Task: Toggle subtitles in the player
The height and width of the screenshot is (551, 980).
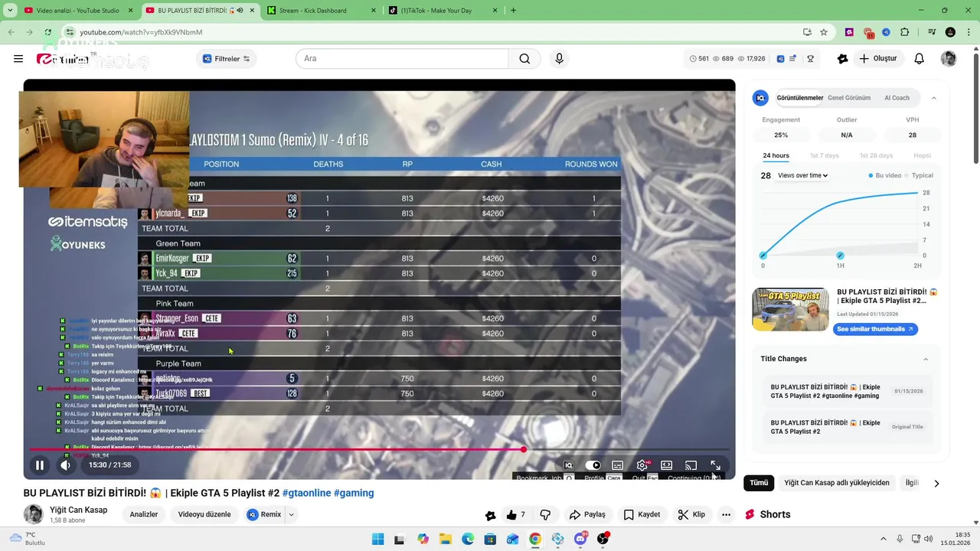Action: tap(617, 465)
